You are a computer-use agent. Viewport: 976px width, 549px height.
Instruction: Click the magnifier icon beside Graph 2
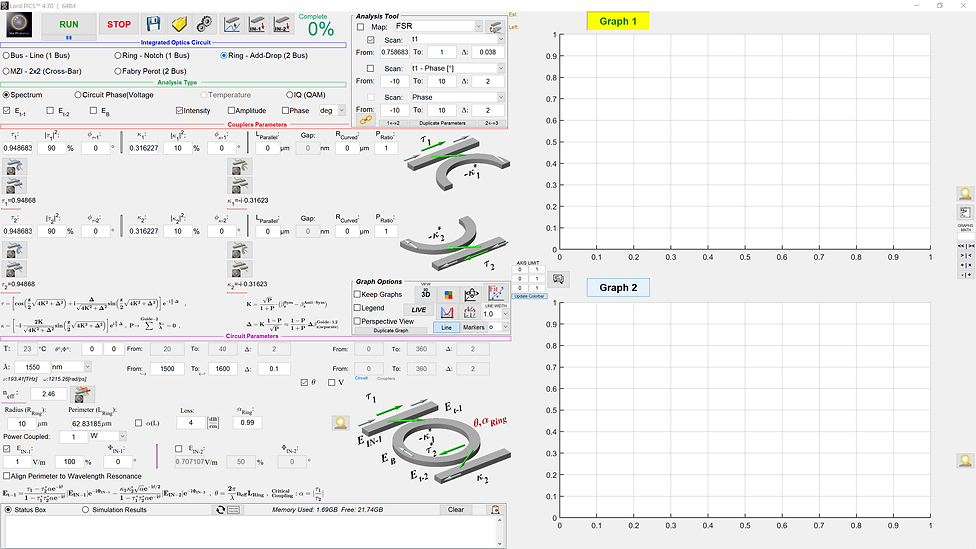pyautogui.click(x=965, y=461)
